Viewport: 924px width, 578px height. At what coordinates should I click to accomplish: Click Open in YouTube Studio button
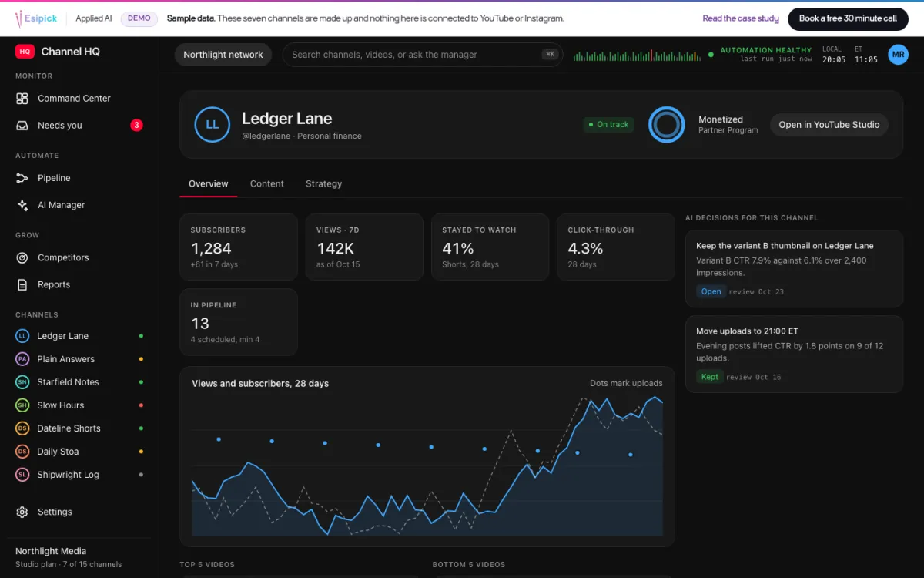click(829, 125)
